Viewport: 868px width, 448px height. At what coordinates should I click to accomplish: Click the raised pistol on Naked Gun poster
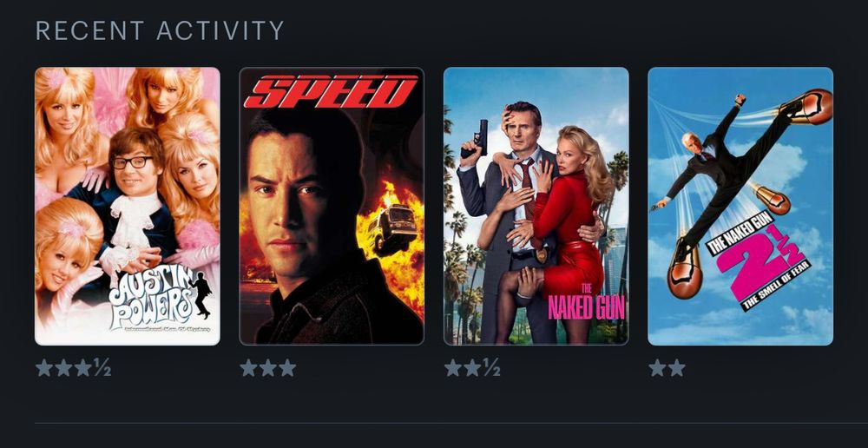(x=475, y=138)
